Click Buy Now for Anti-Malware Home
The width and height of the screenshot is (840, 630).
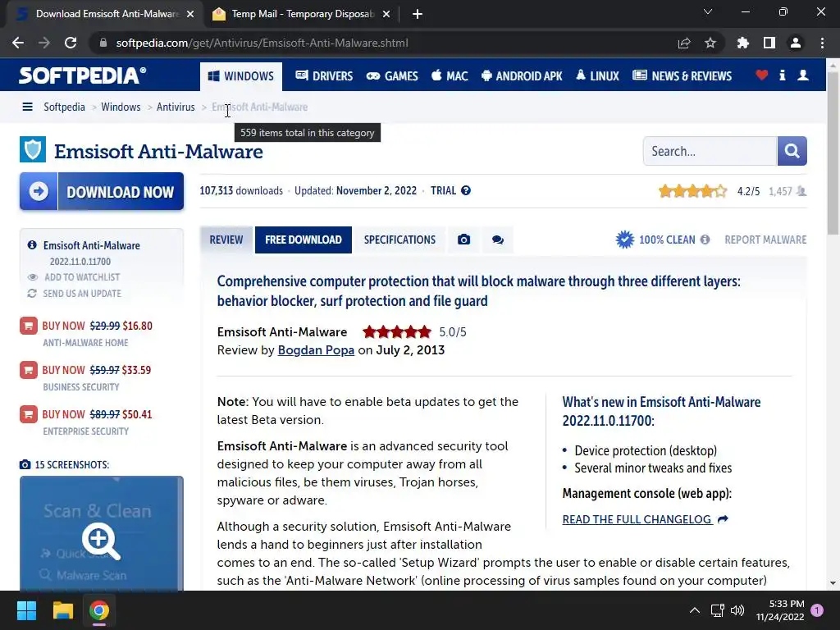pos(86,326)
